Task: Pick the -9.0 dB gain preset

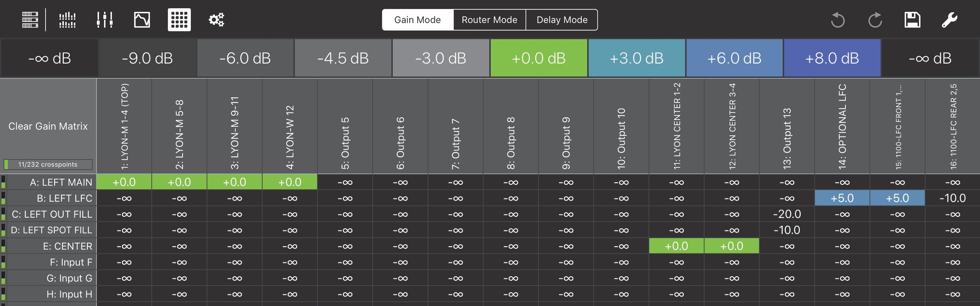Action: point(147,58)
